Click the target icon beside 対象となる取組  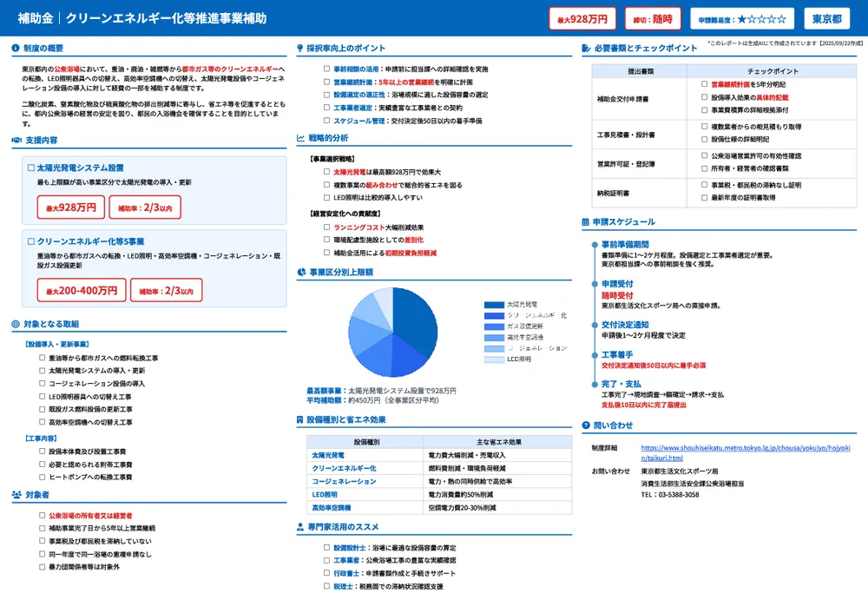(16, 324)
